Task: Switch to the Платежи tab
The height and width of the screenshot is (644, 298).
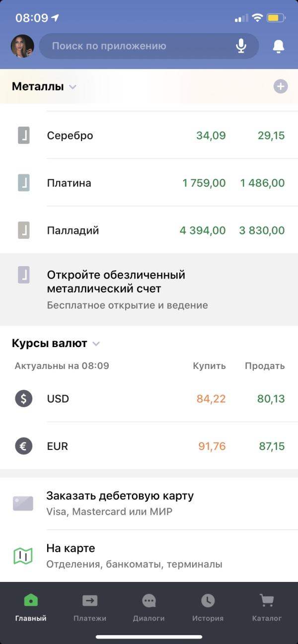Action: pos(90,608)
